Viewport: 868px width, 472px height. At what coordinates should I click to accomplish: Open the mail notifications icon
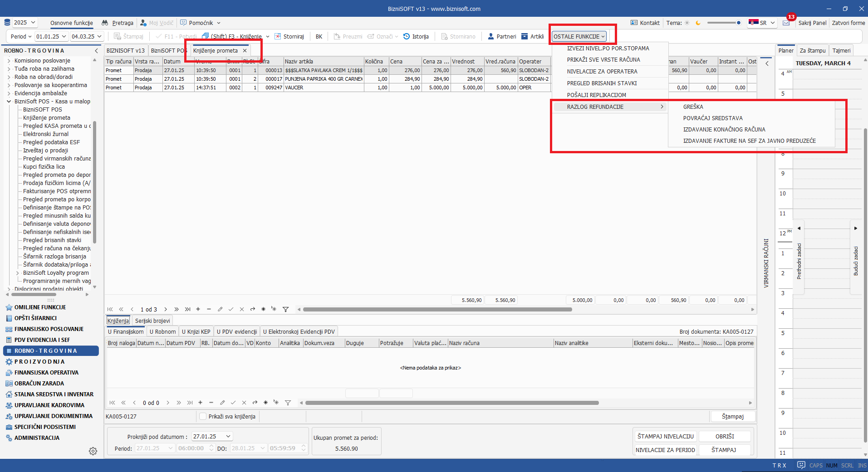tap(786, 23)
